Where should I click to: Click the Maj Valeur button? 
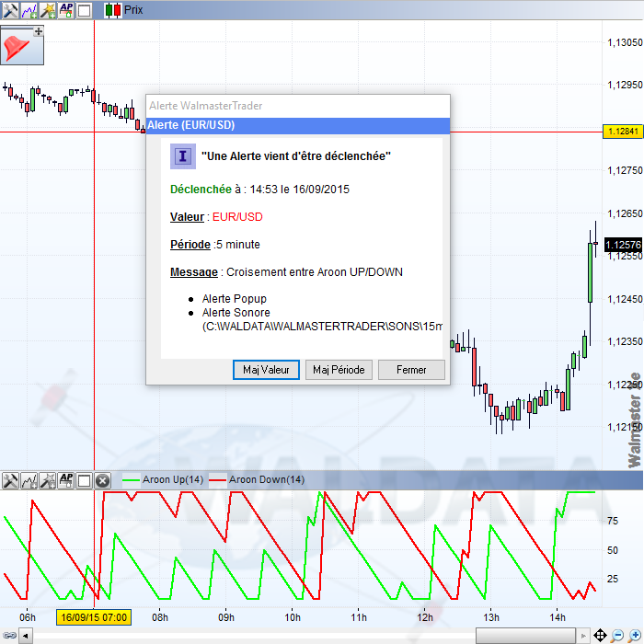[266, 370]
